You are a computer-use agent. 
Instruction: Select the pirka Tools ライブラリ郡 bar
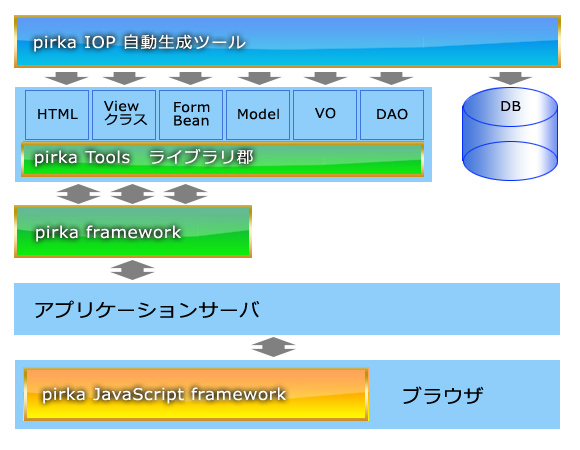[x=222, y=159]
